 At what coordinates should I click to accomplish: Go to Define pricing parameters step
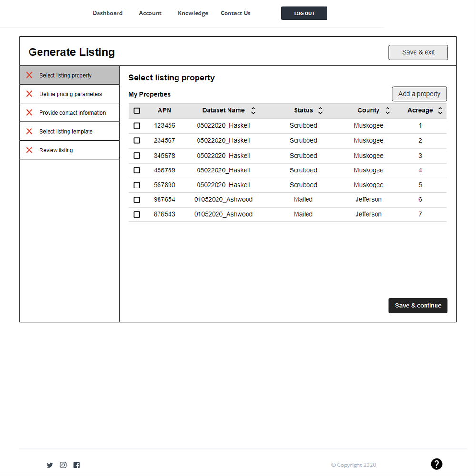point(69,94)
